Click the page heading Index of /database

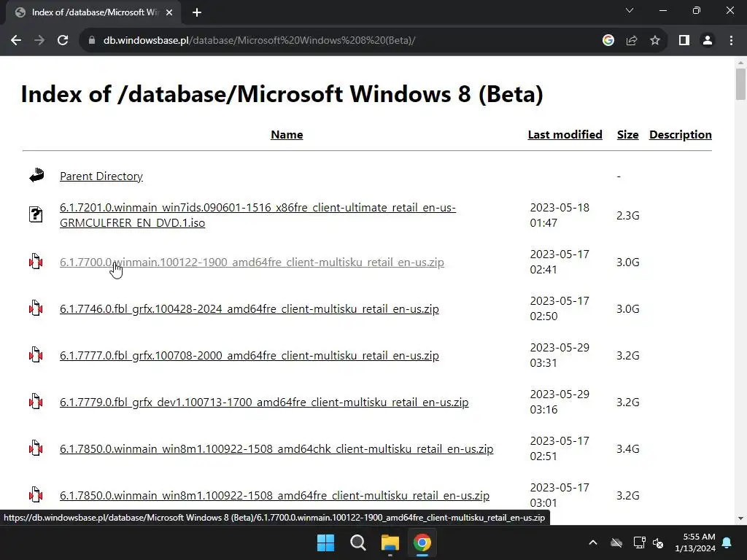282,94
